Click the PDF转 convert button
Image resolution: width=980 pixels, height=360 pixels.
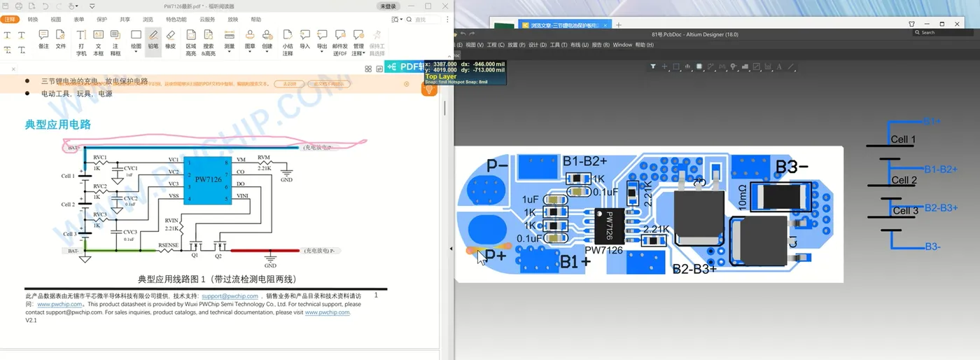(x=404, y=67)
